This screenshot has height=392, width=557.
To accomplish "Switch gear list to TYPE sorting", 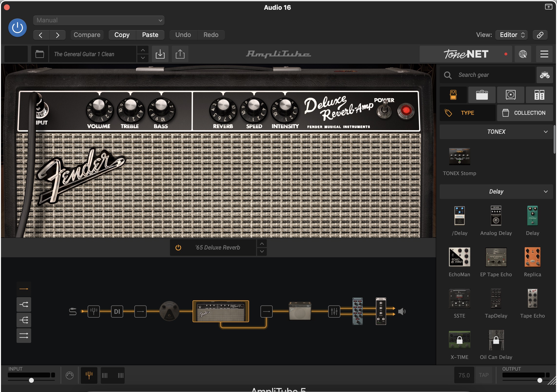I will pos(467,113).
